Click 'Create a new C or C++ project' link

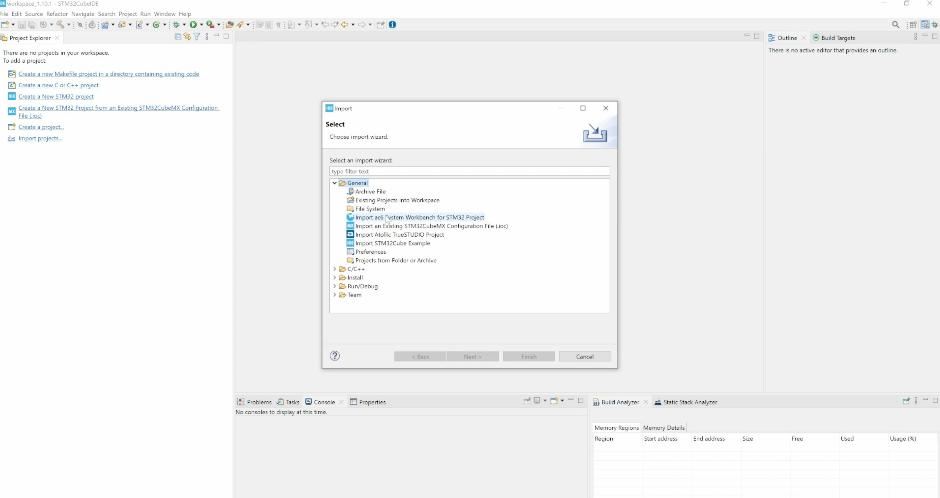point(58,85)
